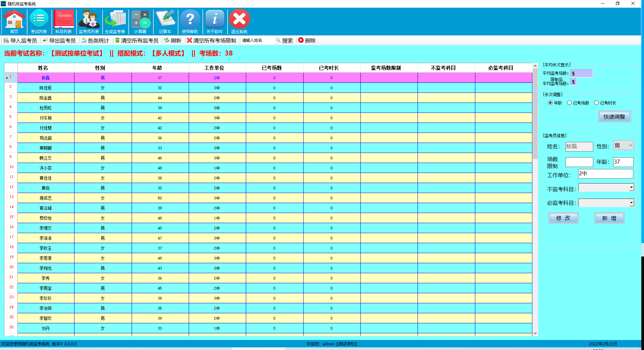
Task: Click 生成监考表 generate schedule icon
Action: pyautogui.click(x=115, y=22)
